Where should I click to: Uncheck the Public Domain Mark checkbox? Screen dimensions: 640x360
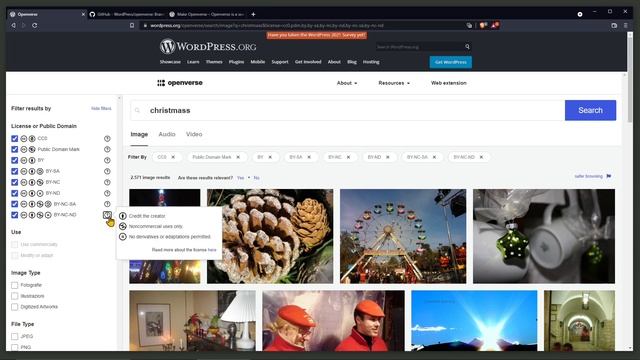[x=15, y=149]
